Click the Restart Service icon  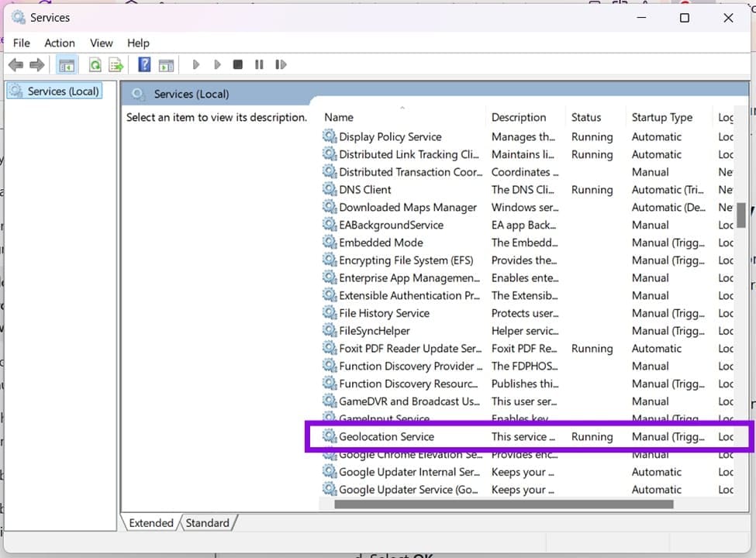(281, 64)
